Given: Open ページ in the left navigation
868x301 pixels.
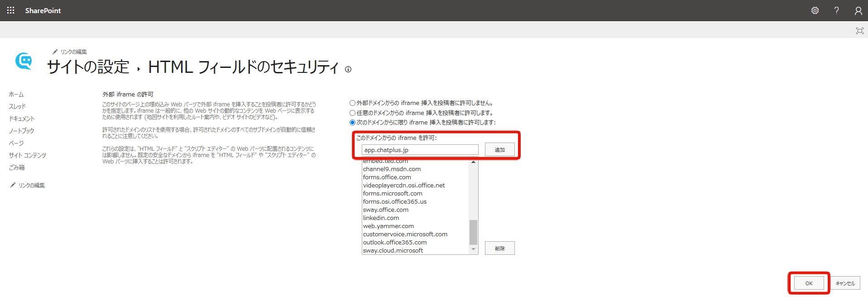Looking at the screenshot, I should click(x=16, y=143).
